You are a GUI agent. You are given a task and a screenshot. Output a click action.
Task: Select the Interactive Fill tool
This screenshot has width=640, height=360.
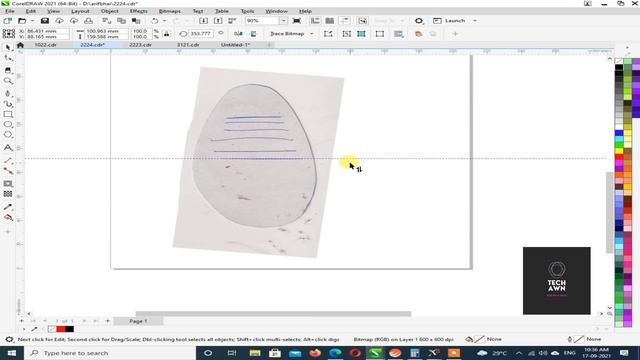8,218
